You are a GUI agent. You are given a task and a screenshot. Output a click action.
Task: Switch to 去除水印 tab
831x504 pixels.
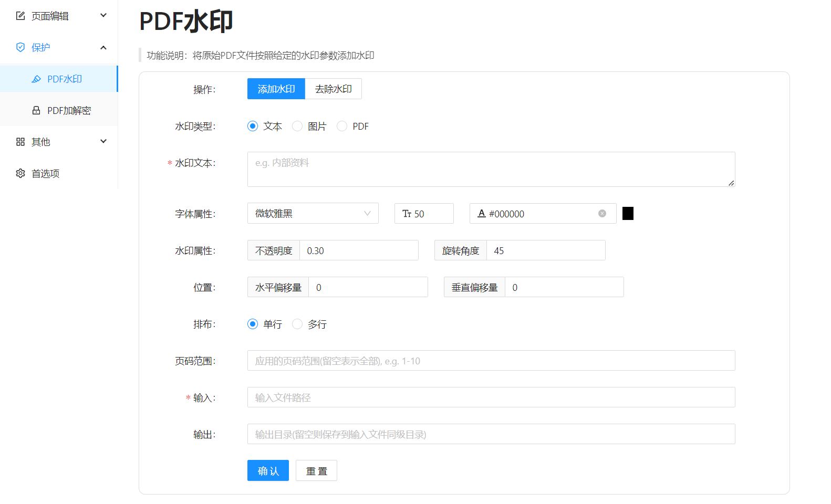click(x=334, y=89)
